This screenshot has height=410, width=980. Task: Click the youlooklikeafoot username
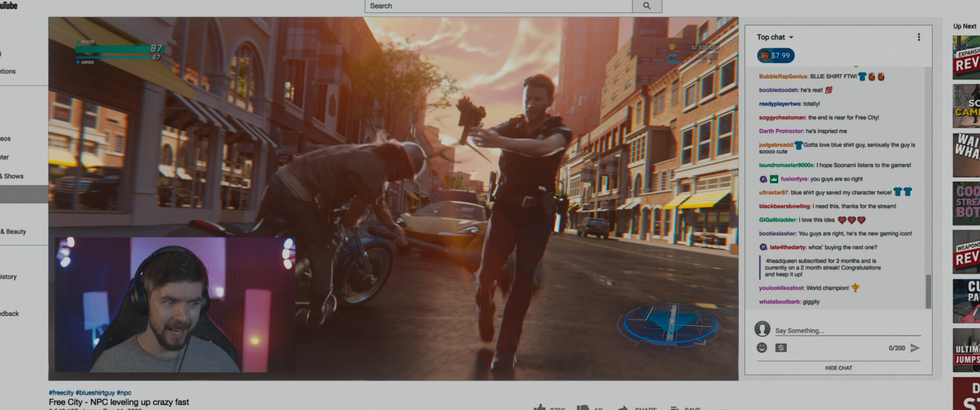click(x=781, y=288)
